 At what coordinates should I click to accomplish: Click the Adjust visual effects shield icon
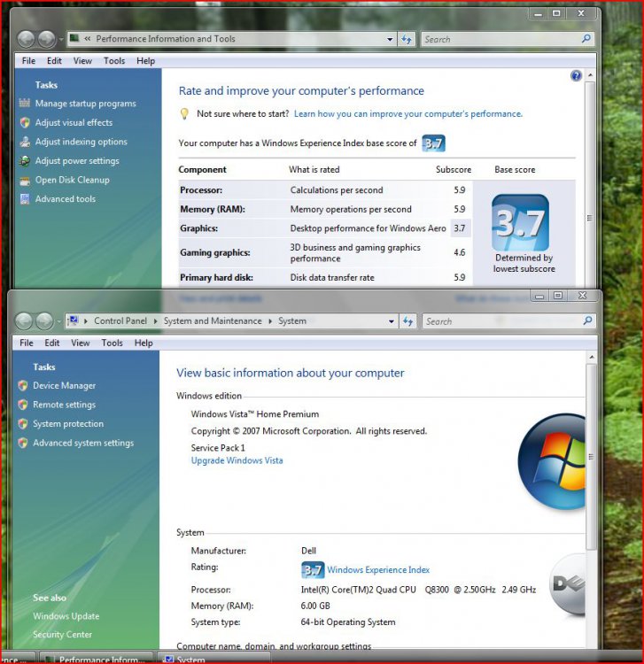[x=25, y=122]
